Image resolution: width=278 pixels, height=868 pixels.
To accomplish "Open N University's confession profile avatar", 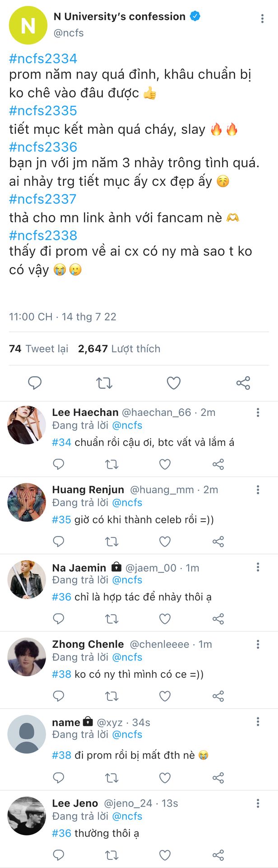I will coord(28,25).
